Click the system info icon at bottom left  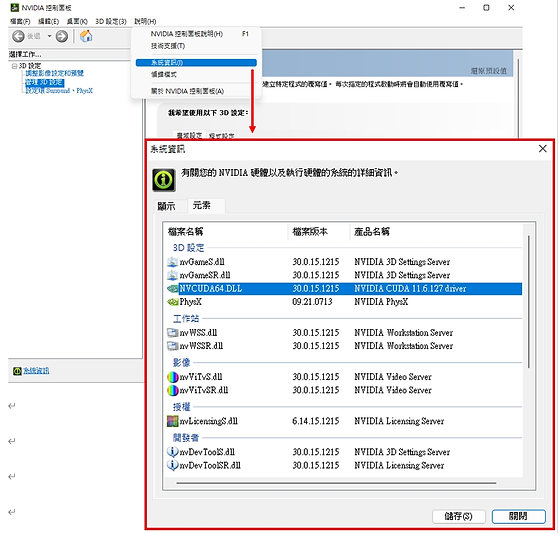[17, 371]
